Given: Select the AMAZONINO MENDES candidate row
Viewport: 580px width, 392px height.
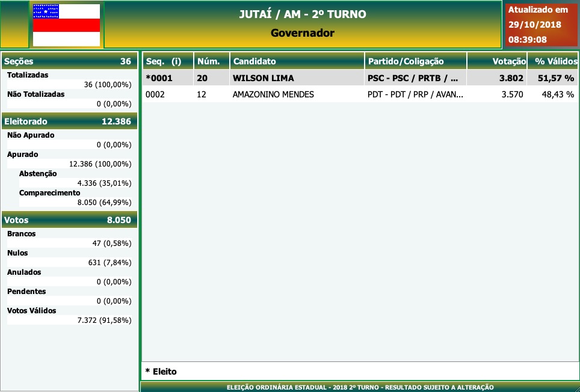Looking at the screenshot, I should click(x=273, y=94).
